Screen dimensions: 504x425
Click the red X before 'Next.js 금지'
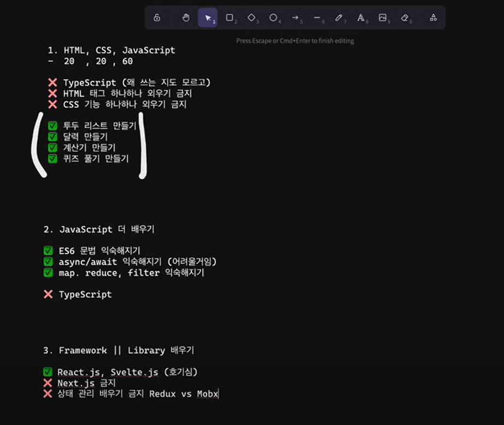(x=48, y=383)
